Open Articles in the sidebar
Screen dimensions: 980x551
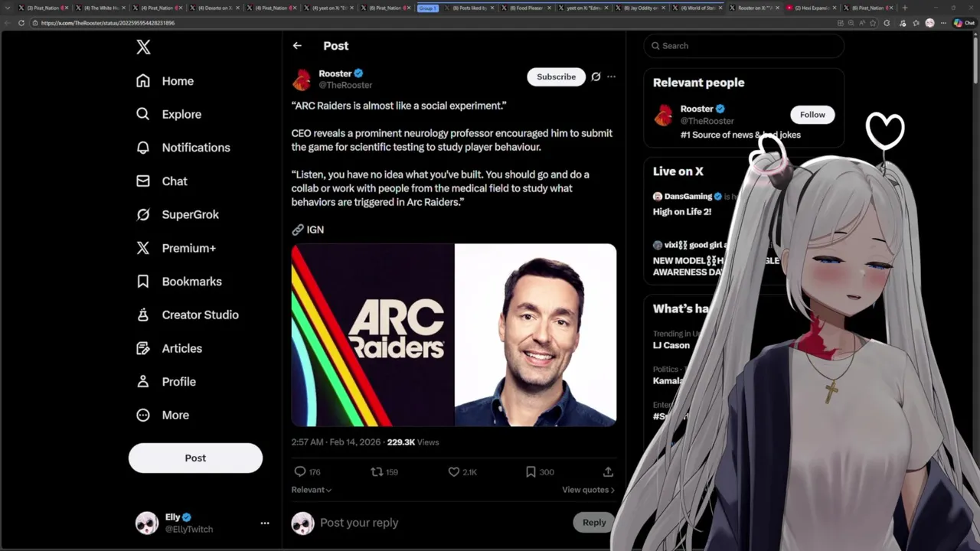click(168, 348)
